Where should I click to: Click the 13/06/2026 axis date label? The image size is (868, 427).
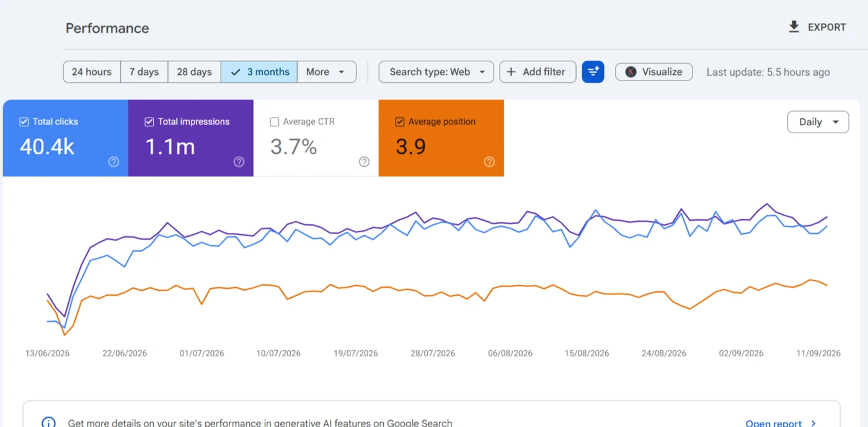(48, 353)
